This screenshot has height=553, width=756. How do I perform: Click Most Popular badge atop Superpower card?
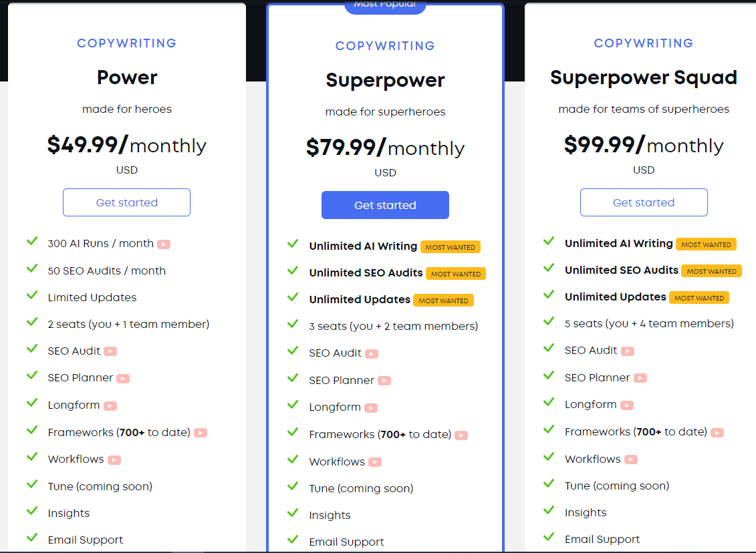[385, 5]
